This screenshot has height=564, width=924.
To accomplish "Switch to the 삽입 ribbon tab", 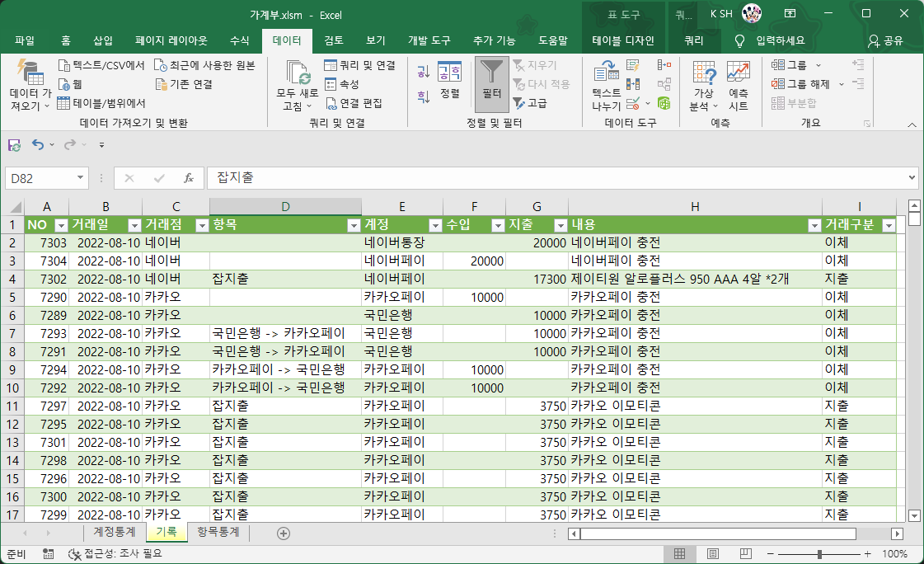I will (x=103, y=40).
